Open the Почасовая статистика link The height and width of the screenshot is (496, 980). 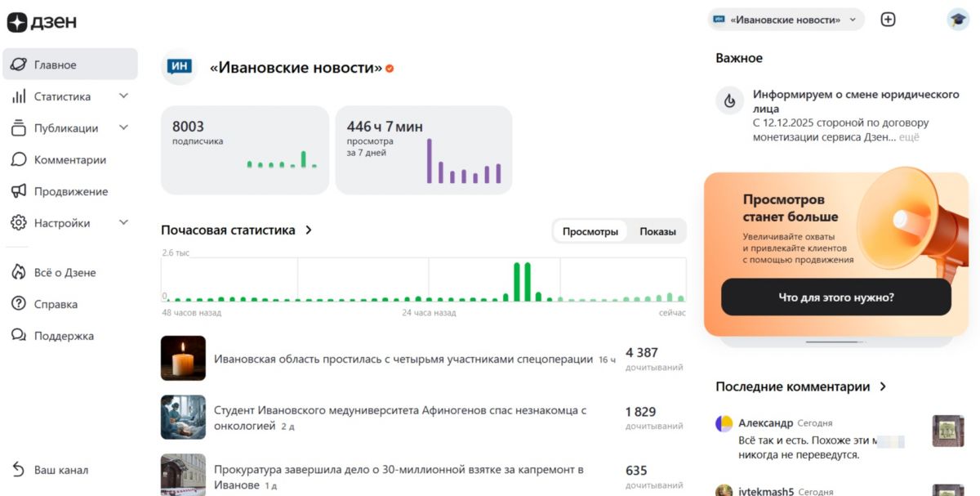[236, 230]
